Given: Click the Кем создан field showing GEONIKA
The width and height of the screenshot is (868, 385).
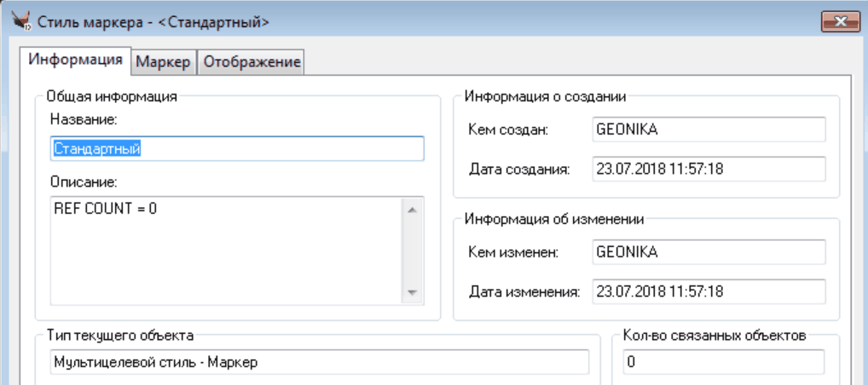Looking at the screenshot, I should pos(708,129).
